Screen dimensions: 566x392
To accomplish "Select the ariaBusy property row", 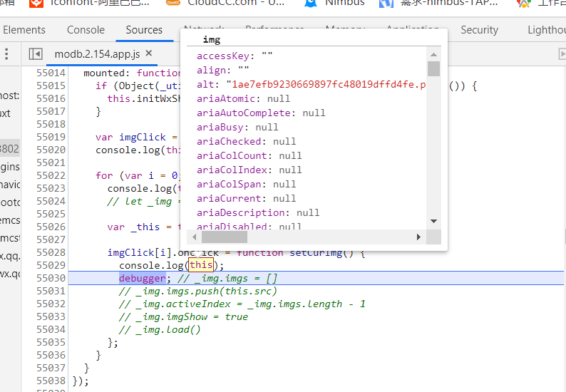I will point(237,127).
